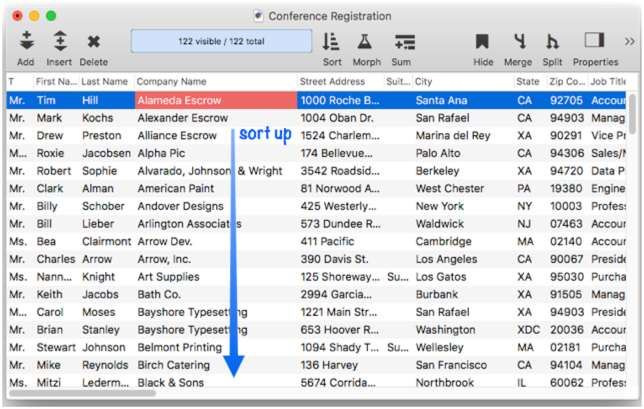This screenshot has width=644, height=409.
Task: Click the Merge toolbar icon
Action: pos(520,41)
